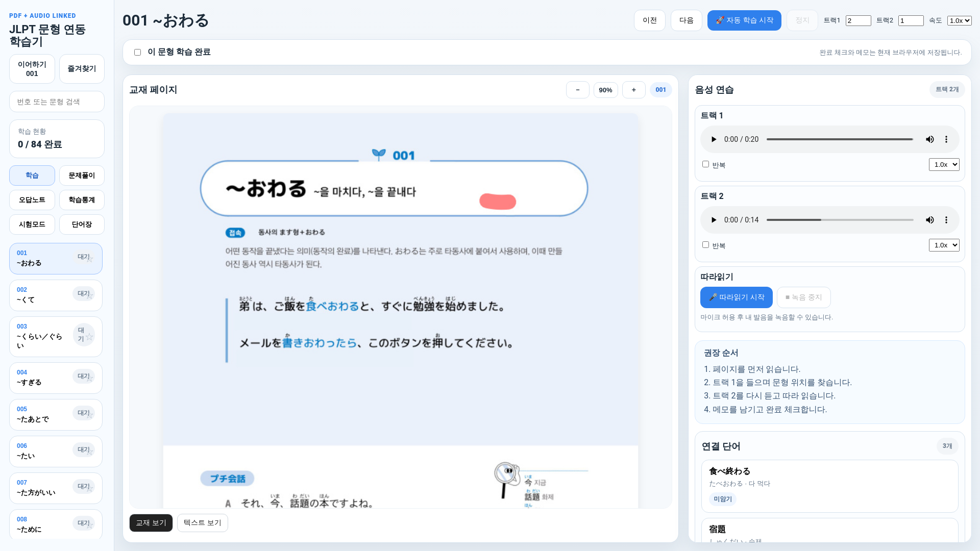
Task: Start auto study with 자동 학습 시작
Action: 744,20
